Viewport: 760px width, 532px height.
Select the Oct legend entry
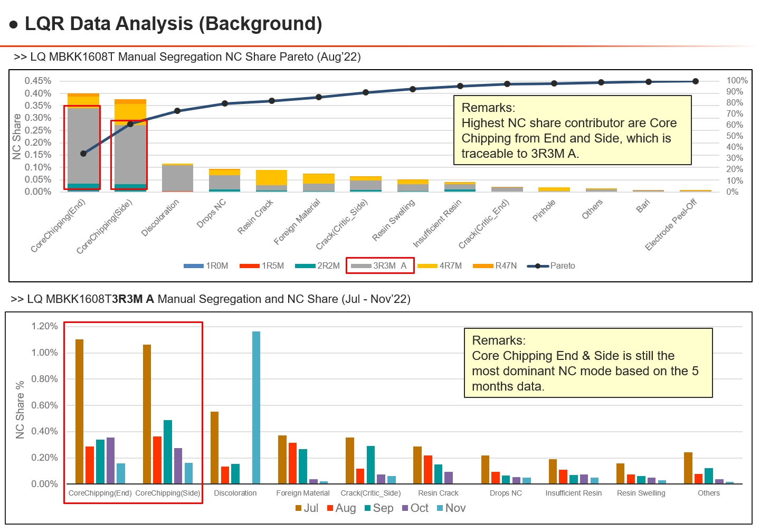tap(415, 508)
